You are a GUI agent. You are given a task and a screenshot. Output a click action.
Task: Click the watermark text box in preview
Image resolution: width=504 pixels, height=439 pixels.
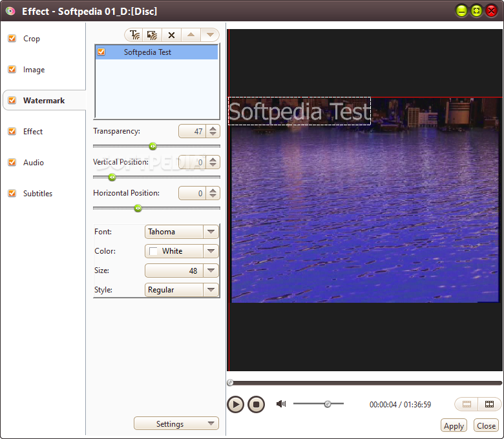tap(299, 111)
